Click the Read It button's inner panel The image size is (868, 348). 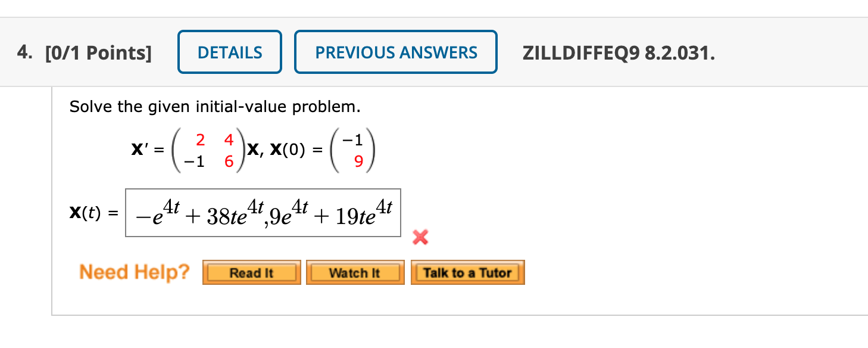(x=251, y=272)
